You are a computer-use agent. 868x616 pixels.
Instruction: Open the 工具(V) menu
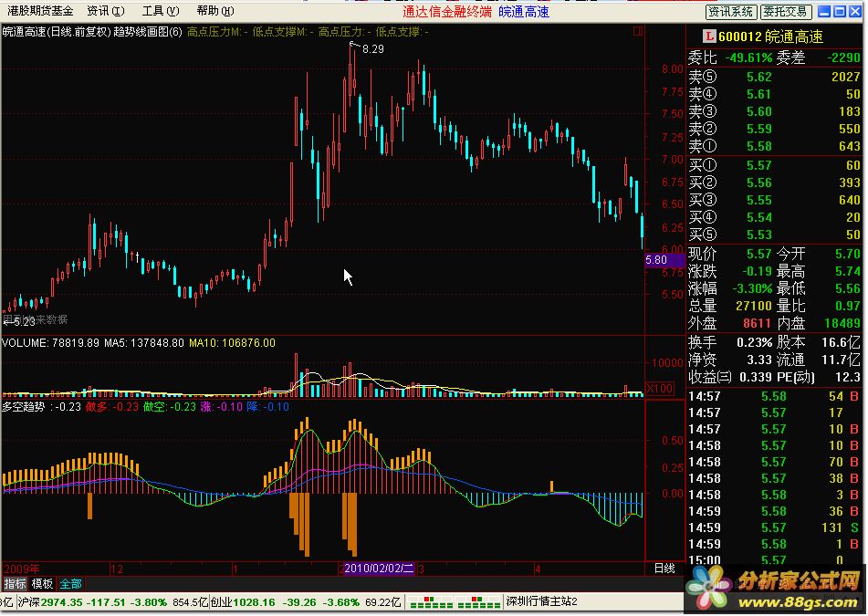[161, 11]
